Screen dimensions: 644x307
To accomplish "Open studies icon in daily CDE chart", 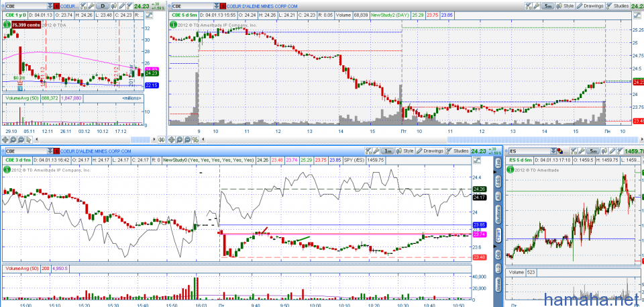I will coord(129,6).
